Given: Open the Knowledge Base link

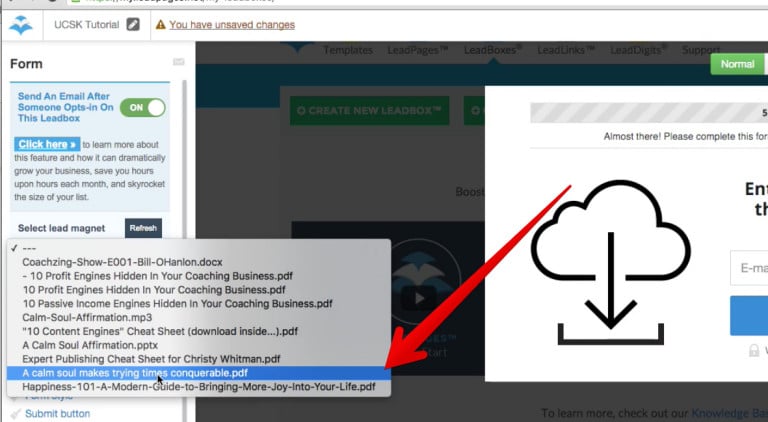Looking at the screenshot, I should point(729,413).
